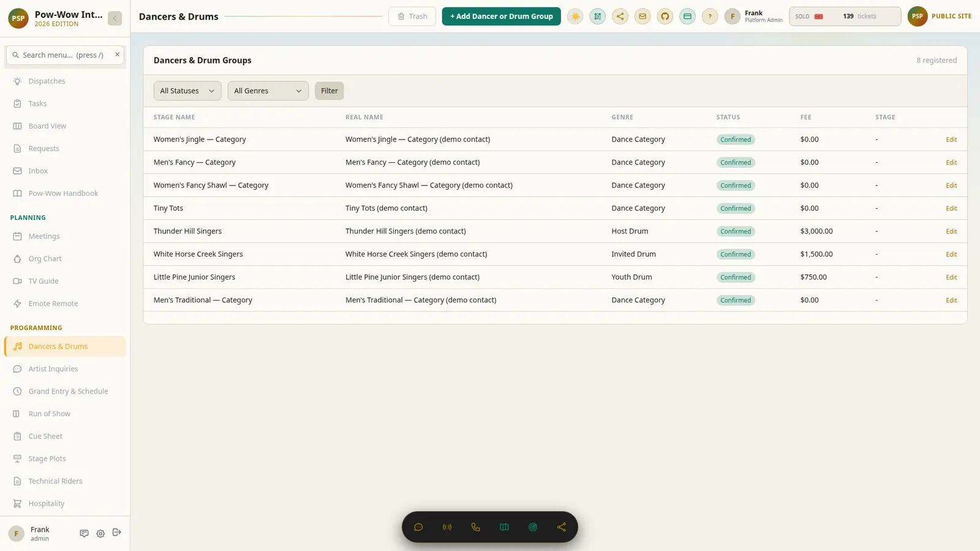Edit the Men's Fancy — Category row
Screen dimensions: 980x551
pyautogui.click(x=951, y=162)
